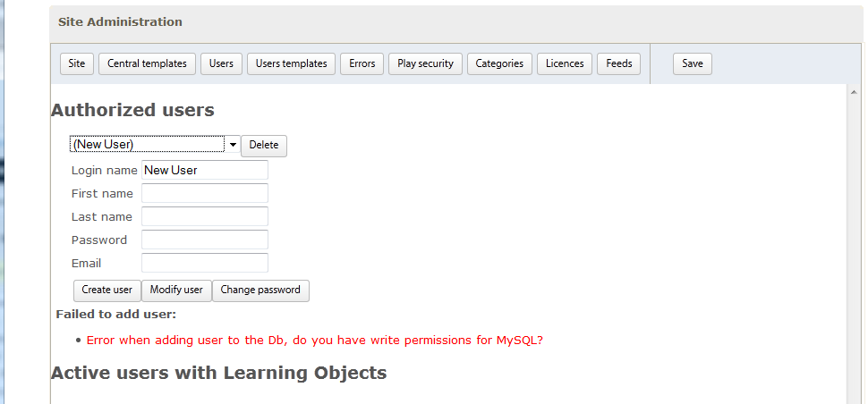
Task: Select the Last name input box
Action: click(205, 216)
